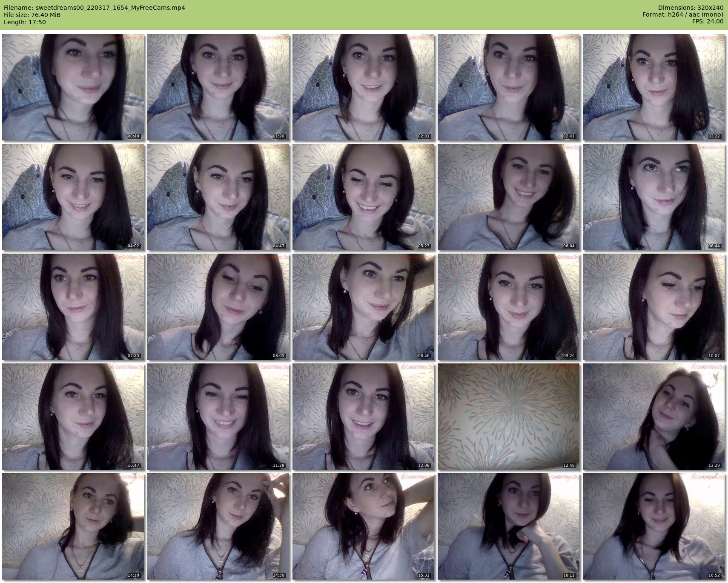Open the frame timestamped 04:02

click(x=73, y=197)
